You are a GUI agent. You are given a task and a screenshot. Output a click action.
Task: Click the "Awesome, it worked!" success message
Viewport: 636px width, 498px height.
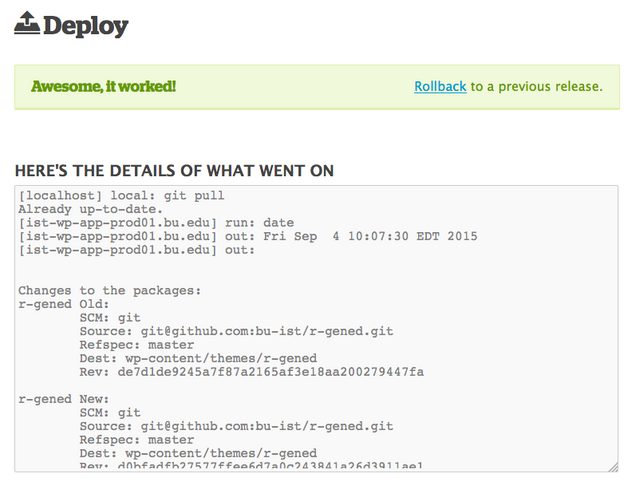pyautogui.click(x=104, y=86)
